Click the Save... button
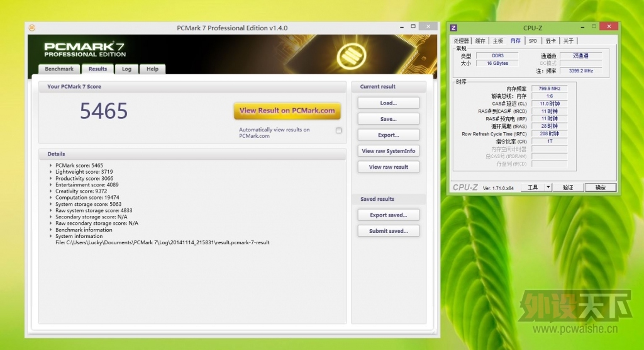 tap(389, 119)
